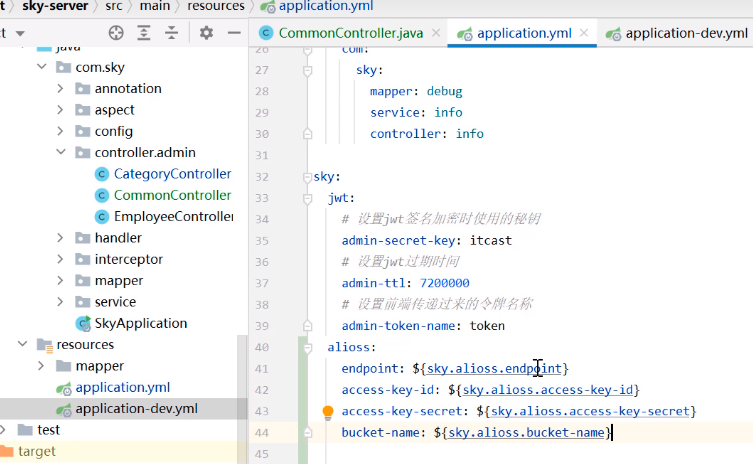Select EmployeeController in the project tree
The image size is (753, 464).
[172, 216]
